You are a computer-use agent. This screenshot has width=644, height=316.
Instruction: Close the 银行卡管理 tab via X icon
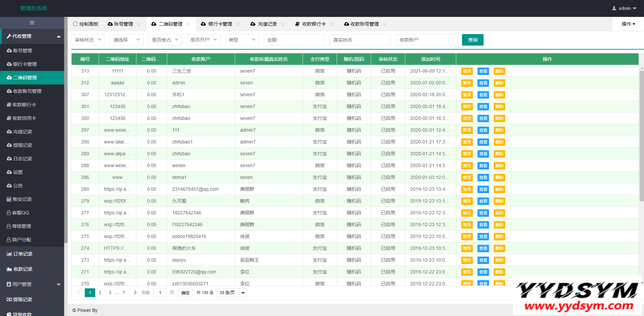click(x=238, y=24)
